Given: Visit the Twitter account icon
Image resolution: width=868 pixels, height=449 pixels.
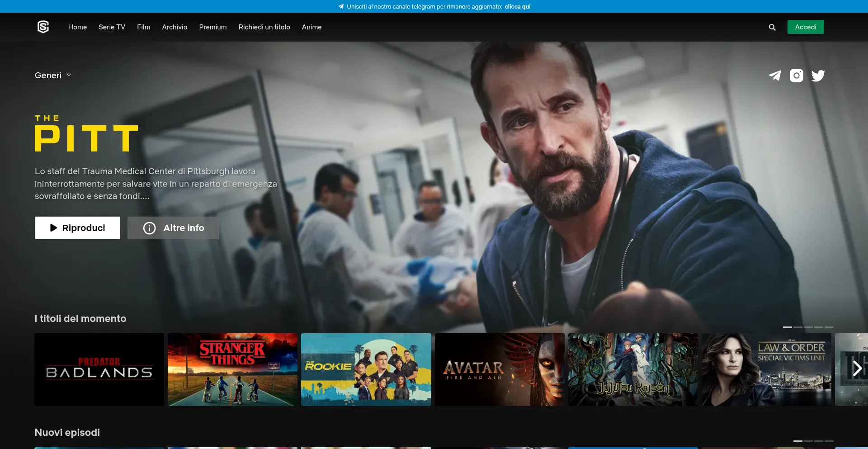Looking at the screenshot, I should (x=818, y=76).
